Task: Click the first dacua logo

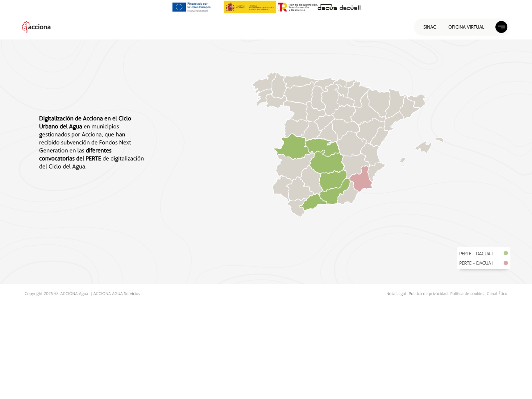Action: 327,7
